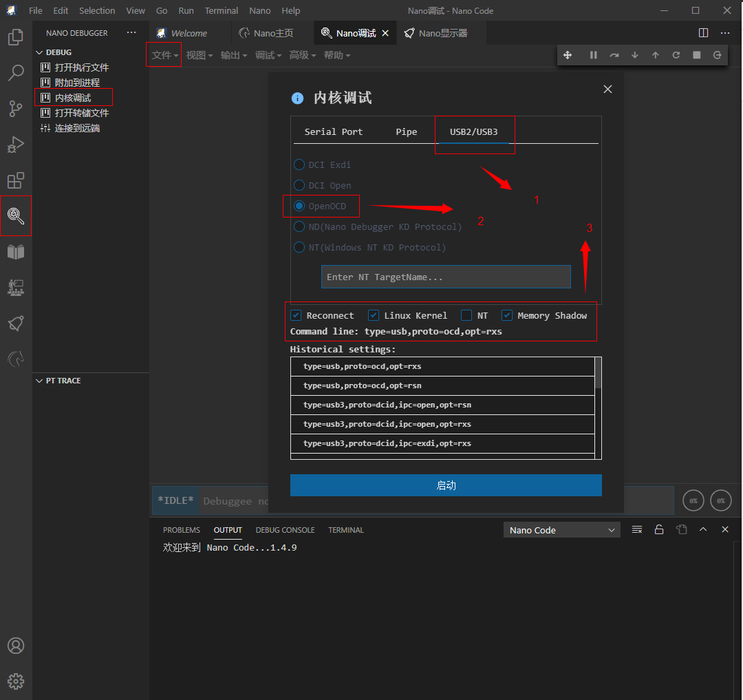The image size is (743, 700).
Task: Stop debugging with the square button
Action: pyautogui.click(x=696, y=56)
